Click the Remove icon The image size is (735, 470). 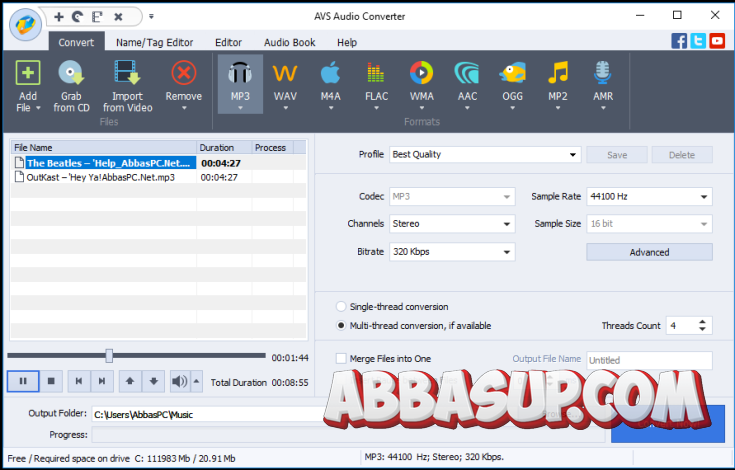[x=184, y=73]
